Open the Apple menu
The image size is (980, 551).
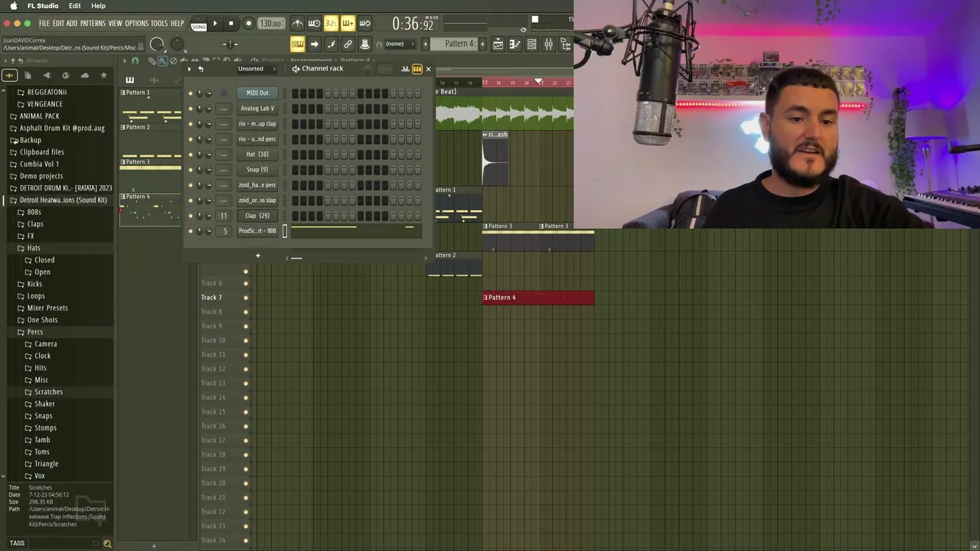pos(13,6)
